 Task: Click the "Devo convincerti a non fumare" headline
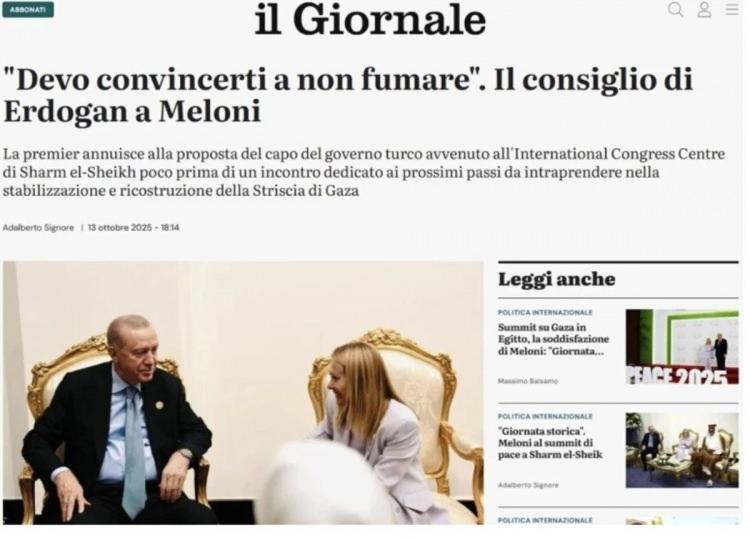(x=348, y=95)
